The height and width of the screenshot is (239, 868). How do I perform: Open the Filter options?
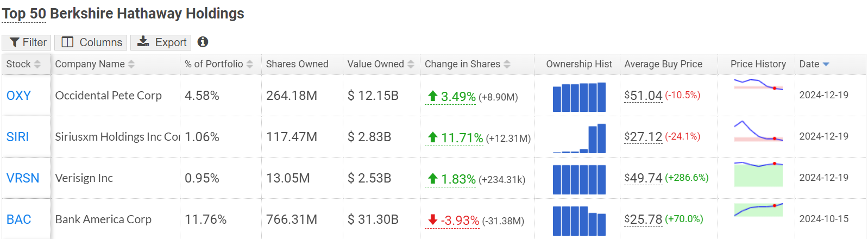tap(27, 42)
